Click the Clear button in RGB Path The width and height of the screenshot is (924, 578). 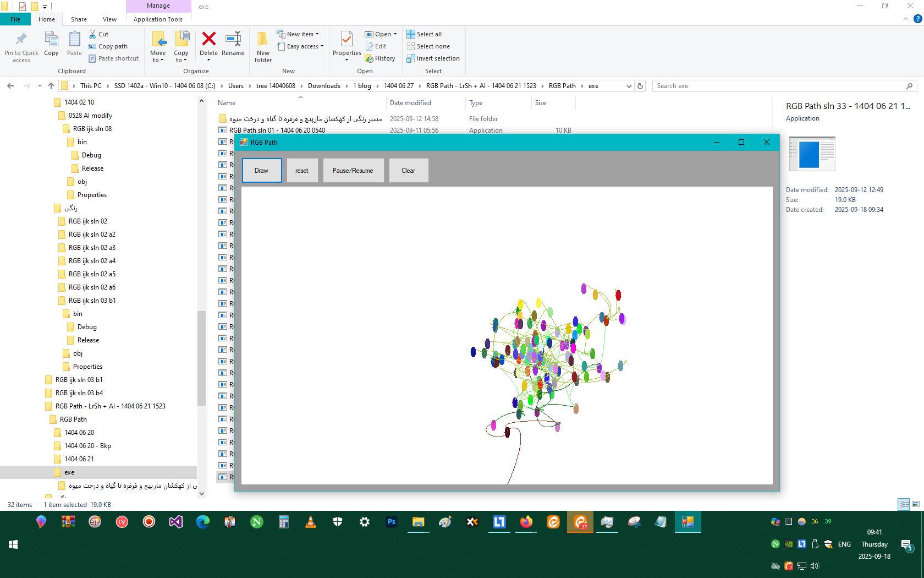pos(408,171)
